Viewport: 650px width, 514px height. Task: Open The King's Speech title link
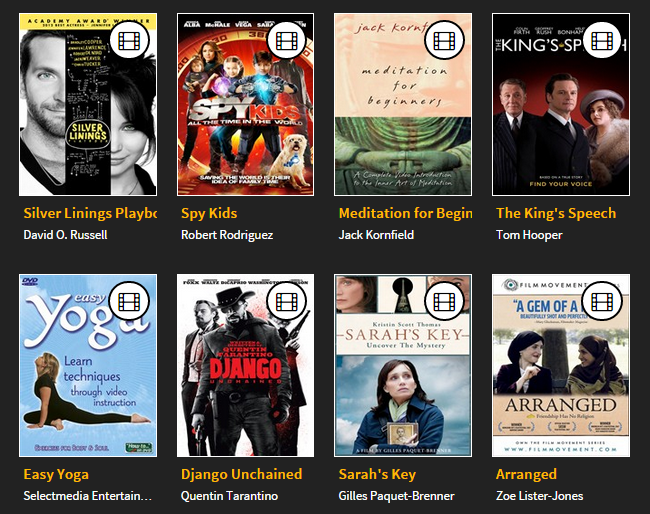(x=556, y=213)
